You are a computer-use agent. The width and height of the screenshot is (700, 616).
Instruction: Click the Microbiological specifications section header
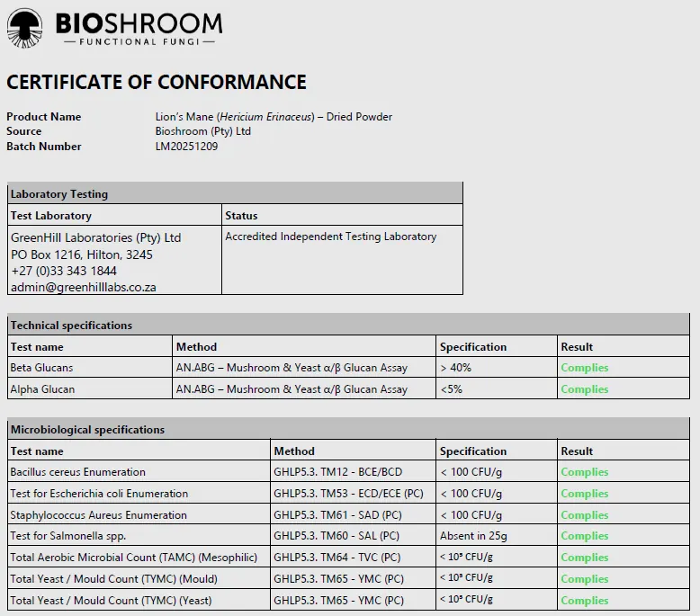click(x=349, y=429)
